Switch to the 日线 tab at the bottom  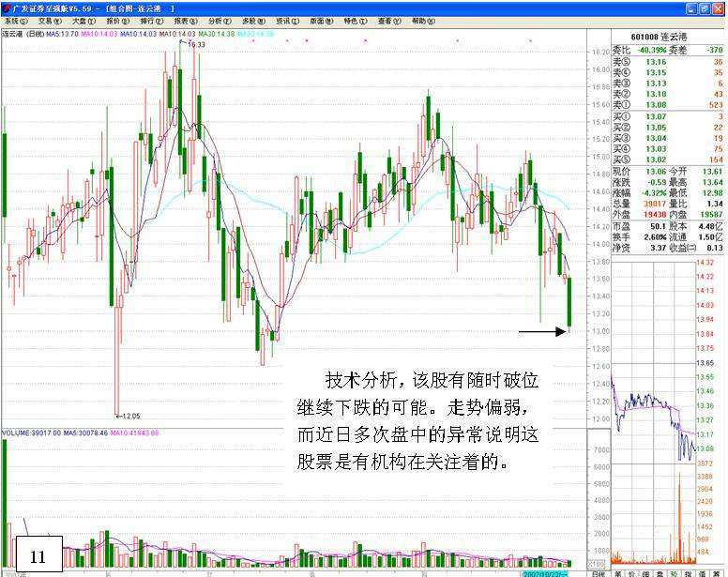[599, 574]
